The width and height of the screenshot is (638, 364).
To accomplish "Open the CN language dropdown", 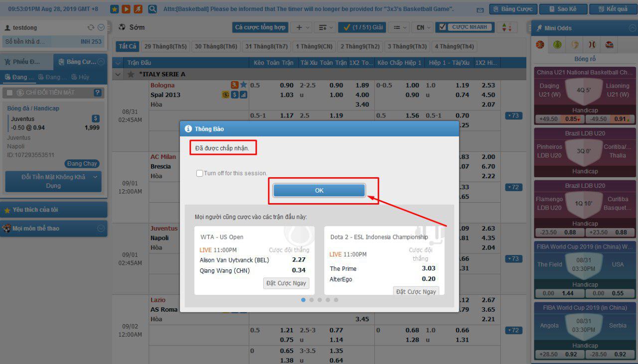I will [424, 27].
